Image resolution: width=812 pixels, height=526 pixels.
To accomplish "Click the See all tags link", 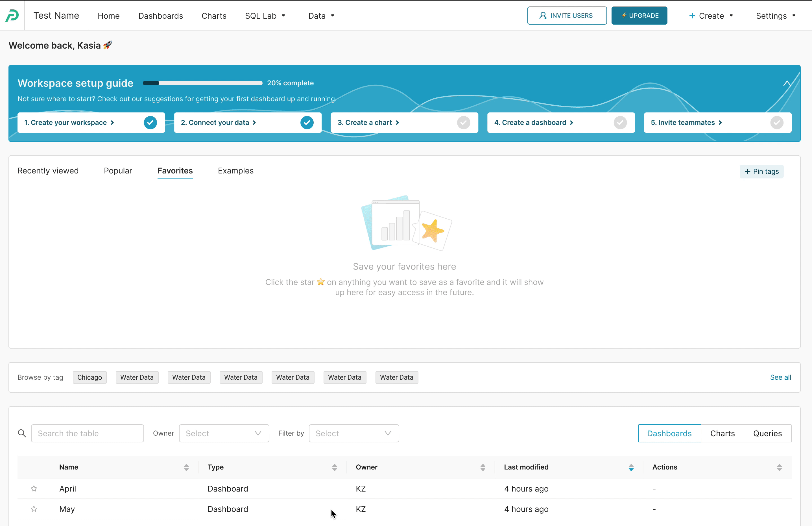I will pos(780,377).
